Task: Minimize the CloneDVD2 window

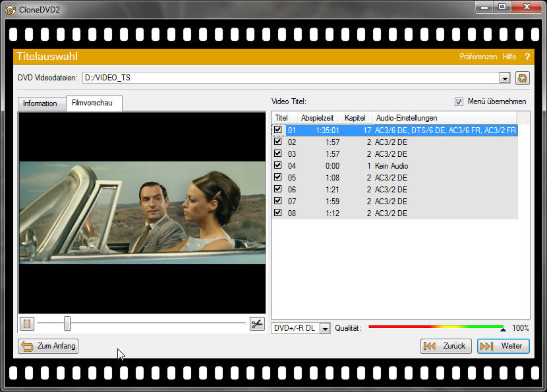Action: [484, 7]
